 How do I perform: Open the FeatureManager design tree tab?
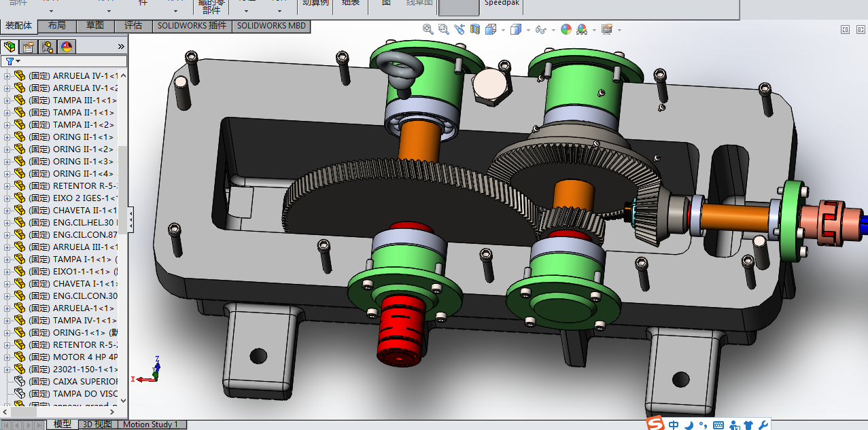tap(10, 47)
